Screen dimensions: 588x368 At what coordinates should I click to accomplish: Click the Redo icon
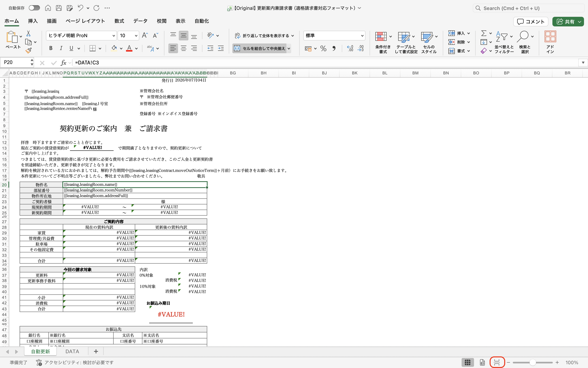(x=96, y=8)
